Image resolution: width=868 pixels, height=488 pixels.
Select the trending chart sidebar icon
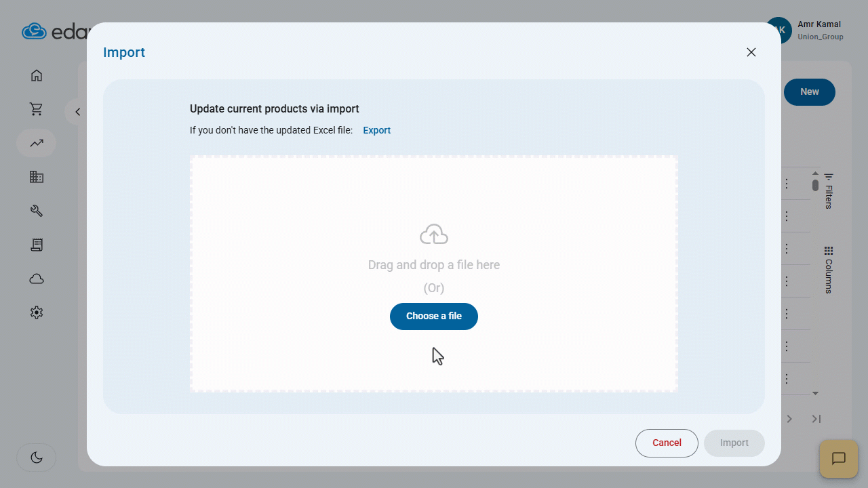(37, 143)
